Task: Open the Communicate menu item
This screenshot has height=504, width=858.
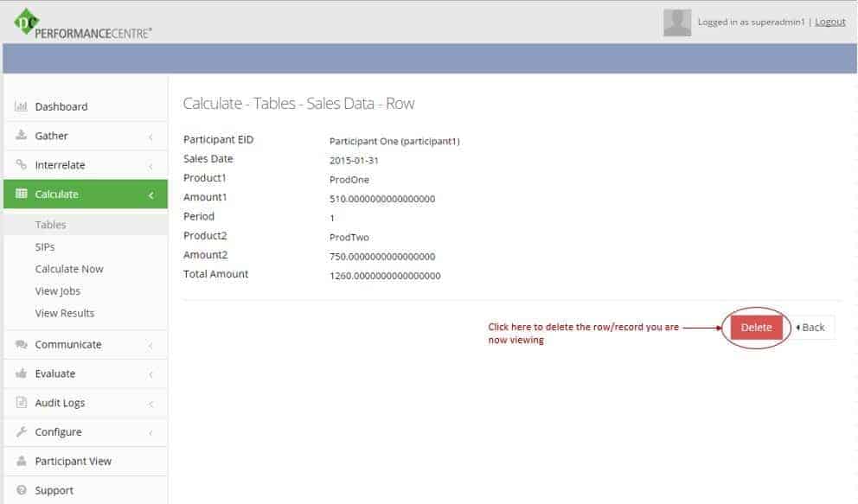Action: point(86,344)
